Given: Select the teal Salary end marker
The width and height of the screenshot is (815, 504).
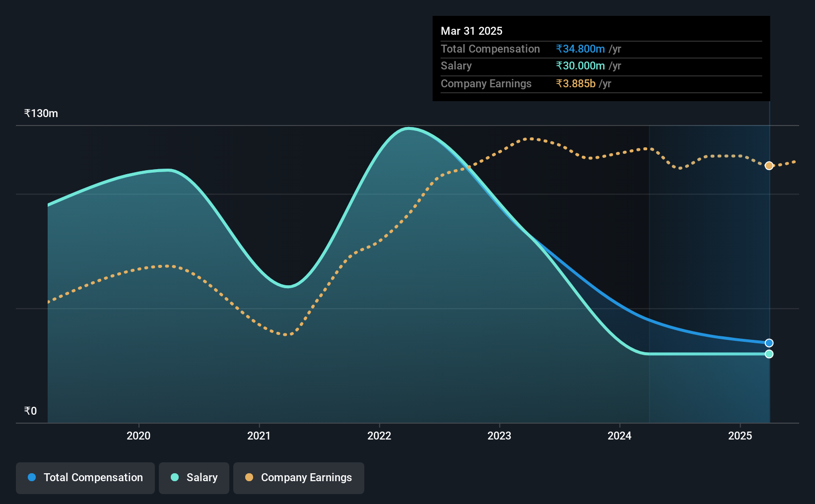Looking at the screenshot, I should tap(769, 354).
